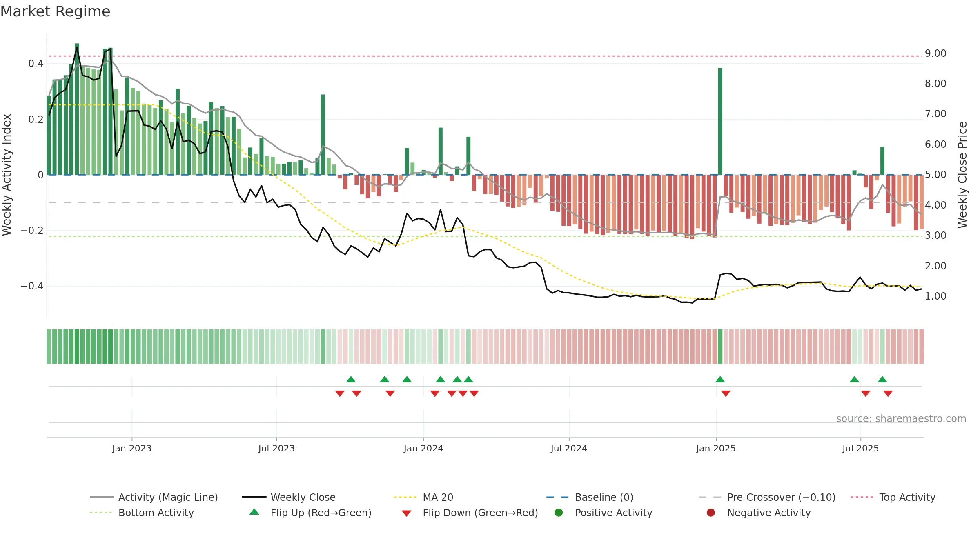Select the tall green activity bar at Jan 2025

720,121
